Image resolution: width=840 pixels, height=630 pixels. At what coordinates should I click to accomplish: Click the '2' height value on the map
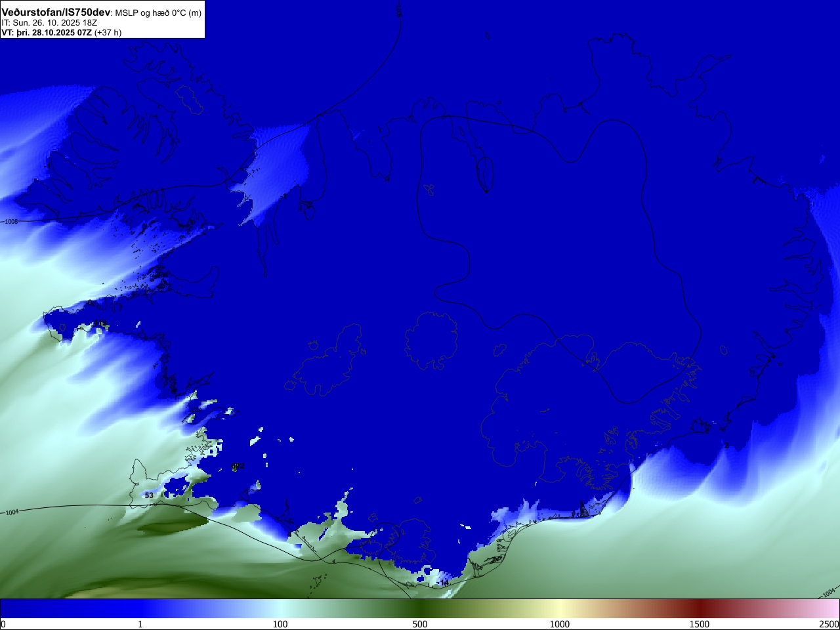pyautogui.click(x=726, y=446)
